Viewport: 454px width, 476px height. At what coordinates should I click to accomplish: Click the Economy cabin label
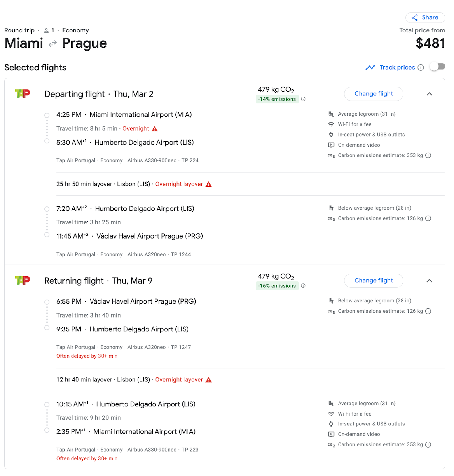click(75, 30)
